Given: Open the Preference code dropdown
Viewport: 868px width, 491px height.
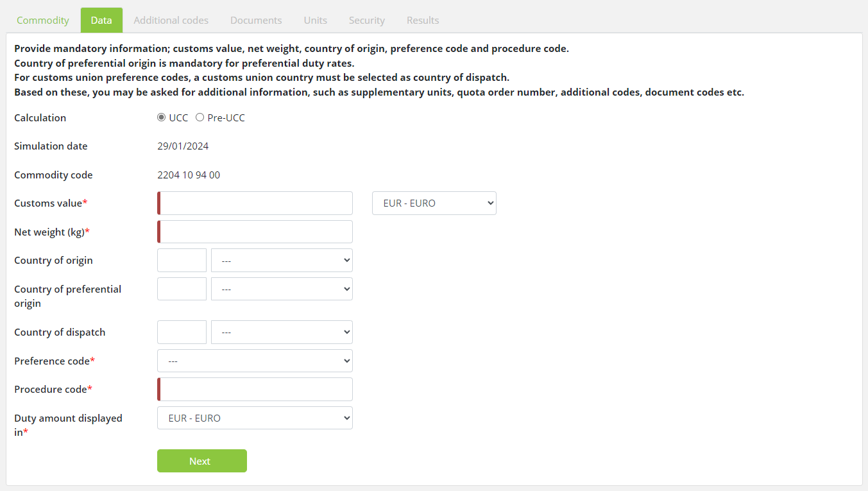Looking at the screenshot, I should tap(255, 361).
